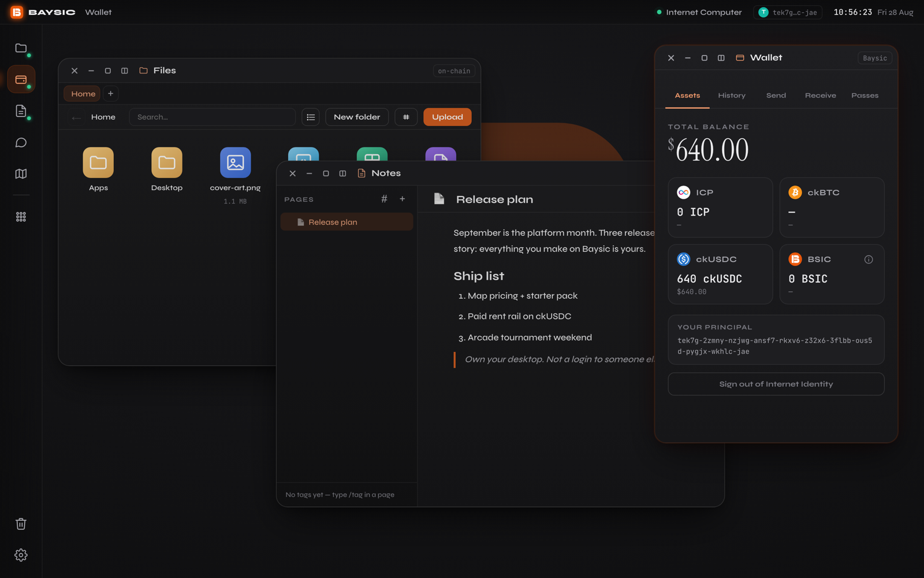The width and height of the screenshot is (924, 578).
Task: Select cover-art.png image file
Action: [x=235, y=176]
